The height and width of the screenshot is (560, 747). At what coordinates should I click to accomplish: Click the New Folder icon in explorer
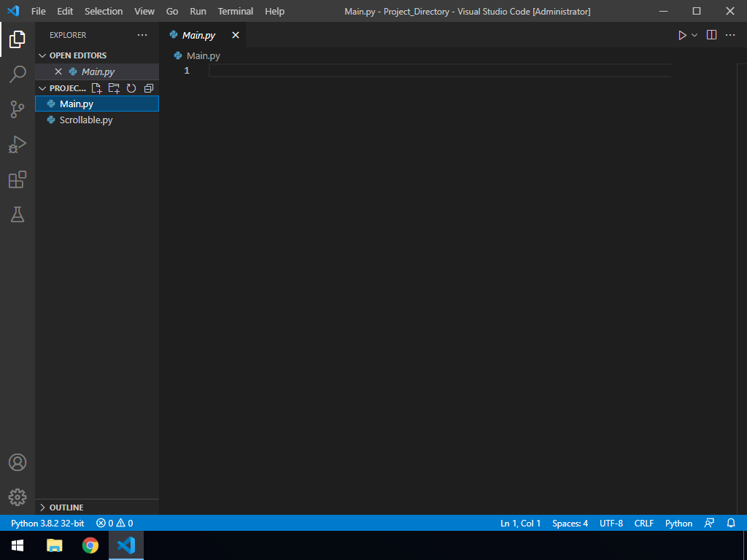tap(114, 88)
